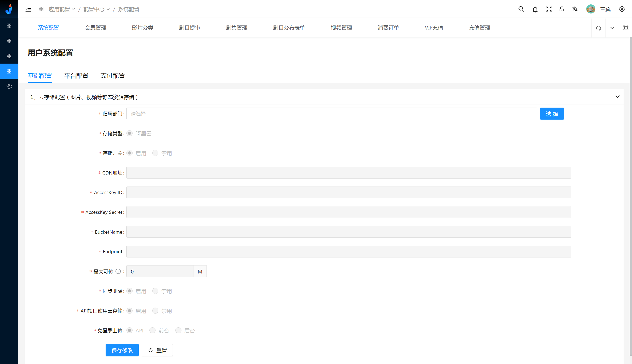Click the lock screen icon
632x364 pixels.
click(x=562, y=9)
